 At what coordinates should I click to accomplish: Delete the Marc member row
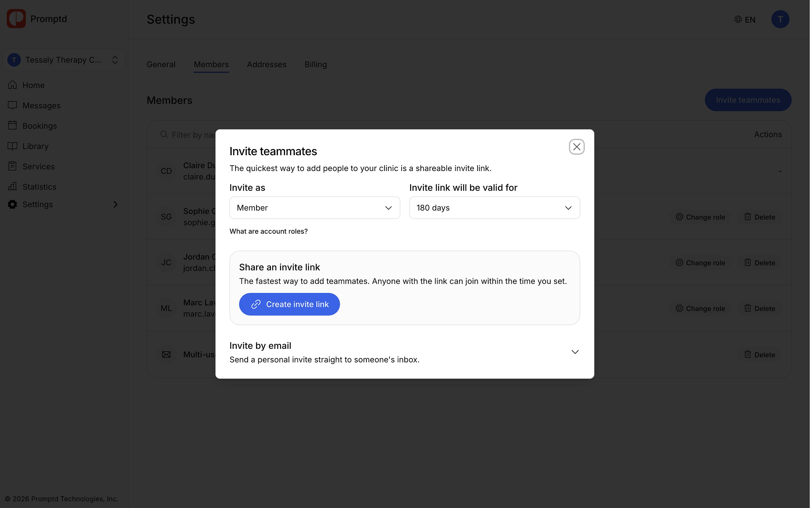click(760, 308)
